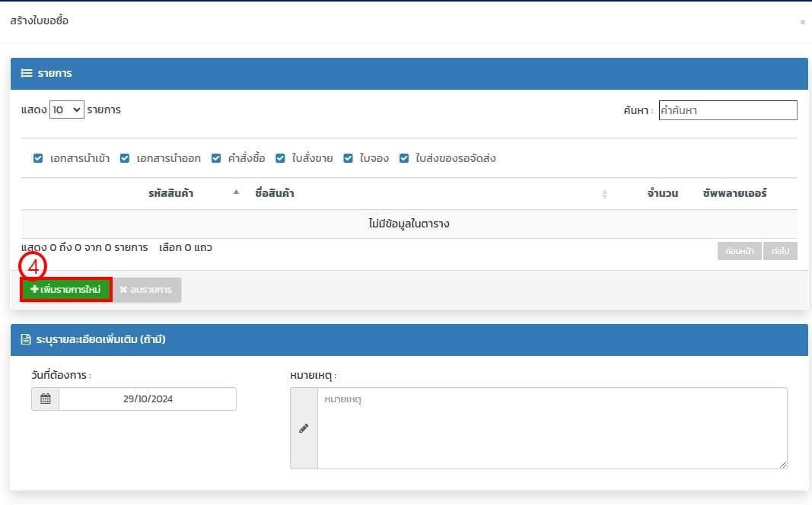Screen dimensions: 812x505
Task: Click the green เพิ่มรายการใหม่ button
Action: tap(66, 290)
